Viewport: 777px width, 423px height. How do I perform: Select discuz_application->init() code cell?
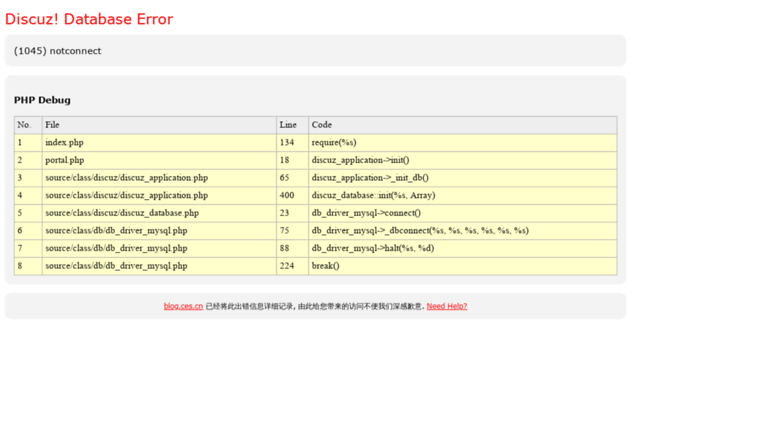(x=463, y=160)
